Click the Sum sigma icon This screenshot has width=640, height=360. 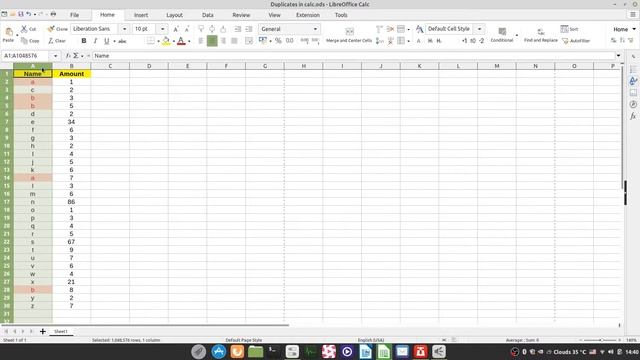pyautogui.click(x=76, y=56)
